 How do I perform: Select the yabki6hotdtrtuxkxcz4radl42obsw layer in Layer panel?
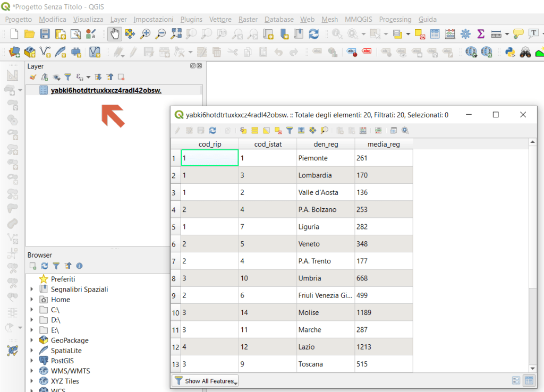tap(106, 90)
